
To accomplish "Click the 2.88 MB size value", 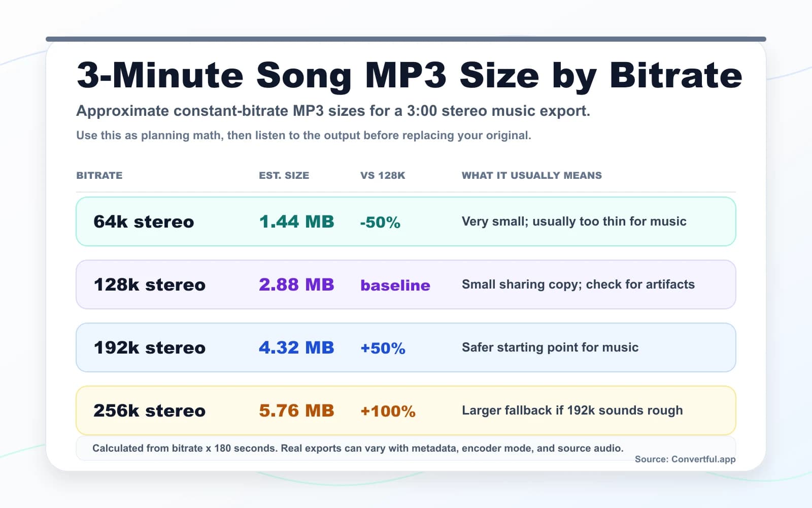I will click(x=296, y=284).
